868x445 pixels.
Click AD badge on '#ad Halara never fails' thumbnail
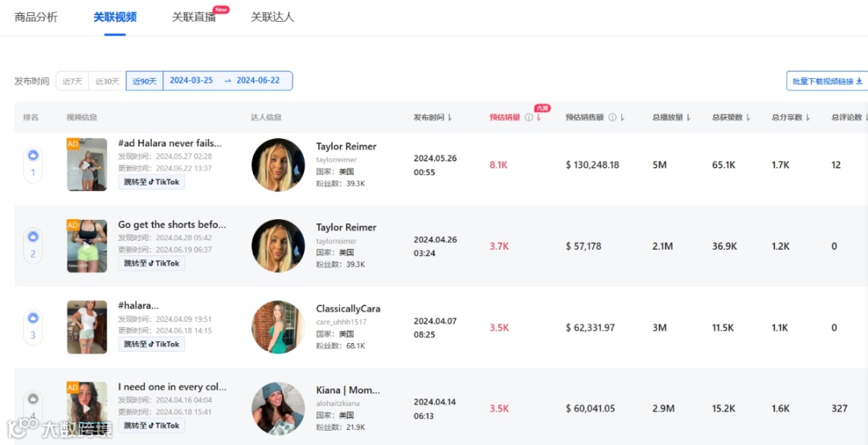click(x=72, y=144)
